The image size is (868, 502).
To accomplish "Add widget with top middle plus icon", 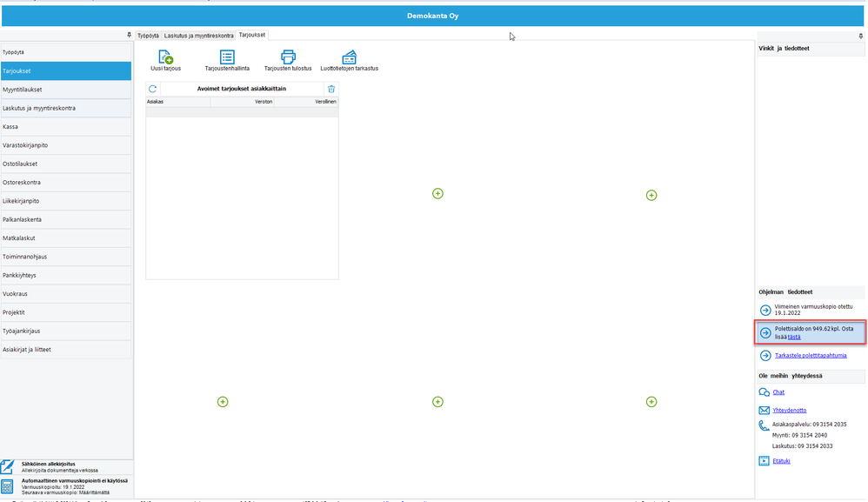I will tap(437, 193).
